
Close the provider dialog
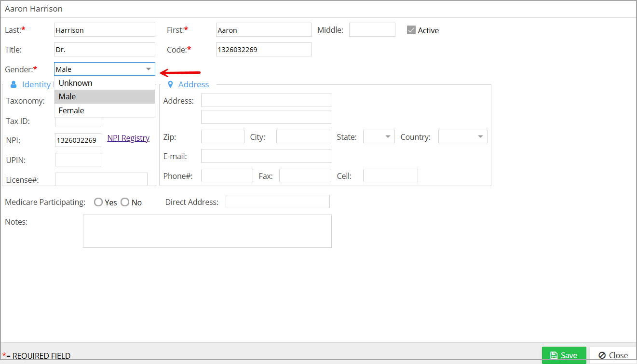point(613,355)
